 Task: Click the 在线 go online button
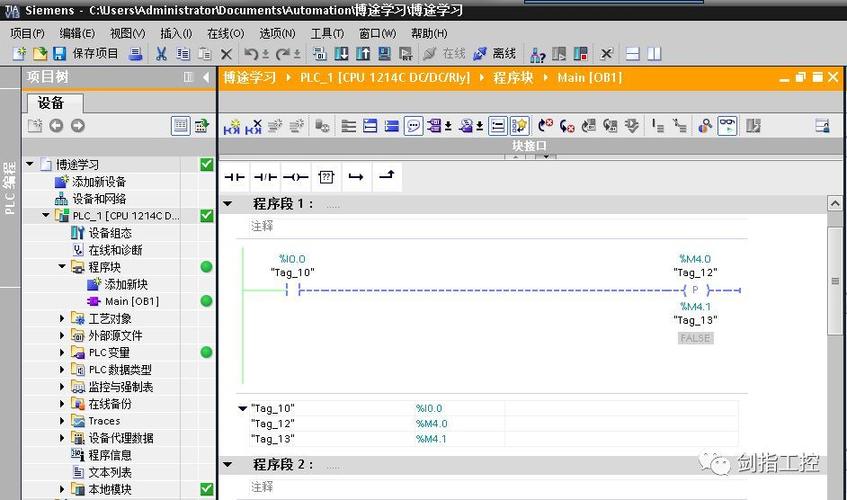[444, 53]
